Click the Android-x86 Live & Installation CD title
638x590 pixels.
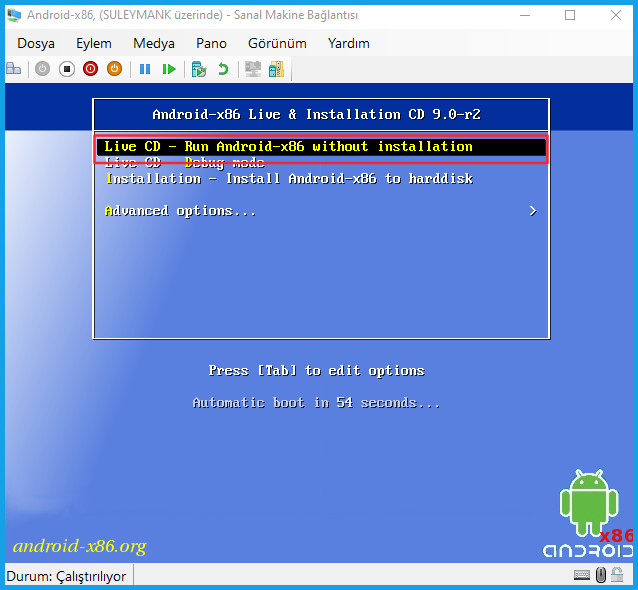point(317,114)
